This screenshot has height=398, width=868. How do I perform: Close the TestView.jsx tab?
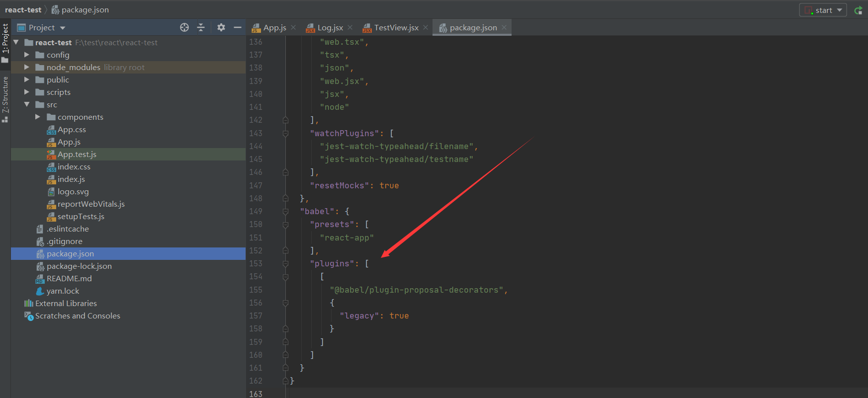click(x=426, y=27)
